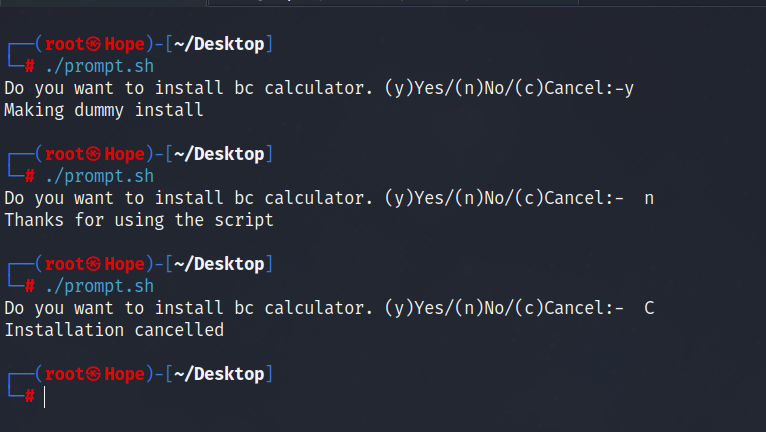
Task: Click the 'Installation cancelled' output line
Action: tap(114, 330)
